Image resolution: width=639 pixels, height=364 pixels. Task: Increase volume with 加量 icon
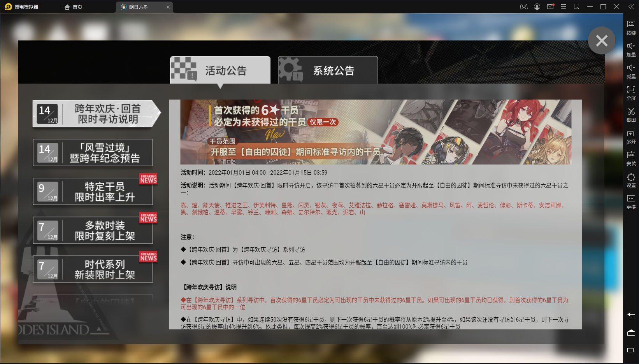tap(631, 50)
